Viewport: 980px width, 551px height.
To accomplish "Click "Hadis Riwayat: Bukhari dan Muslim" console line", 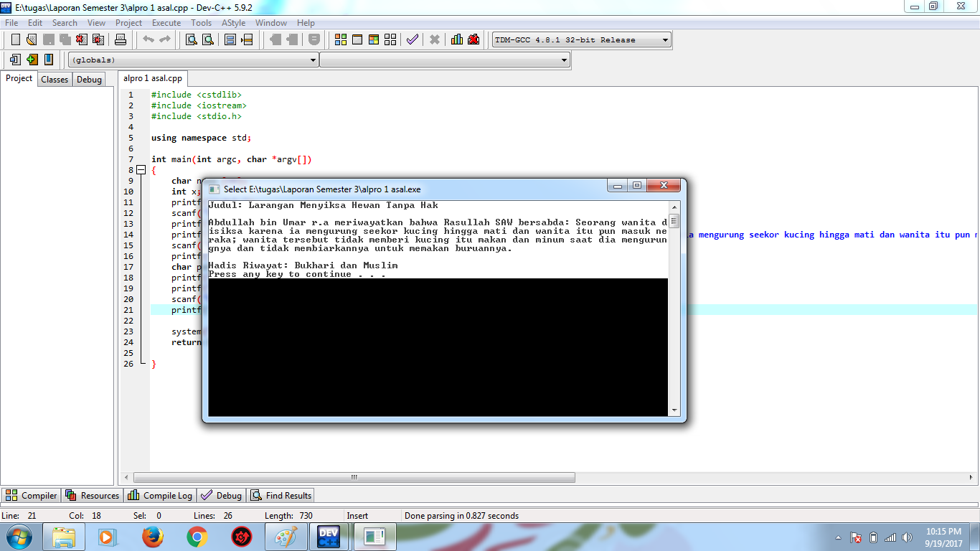I will [303, 265].
